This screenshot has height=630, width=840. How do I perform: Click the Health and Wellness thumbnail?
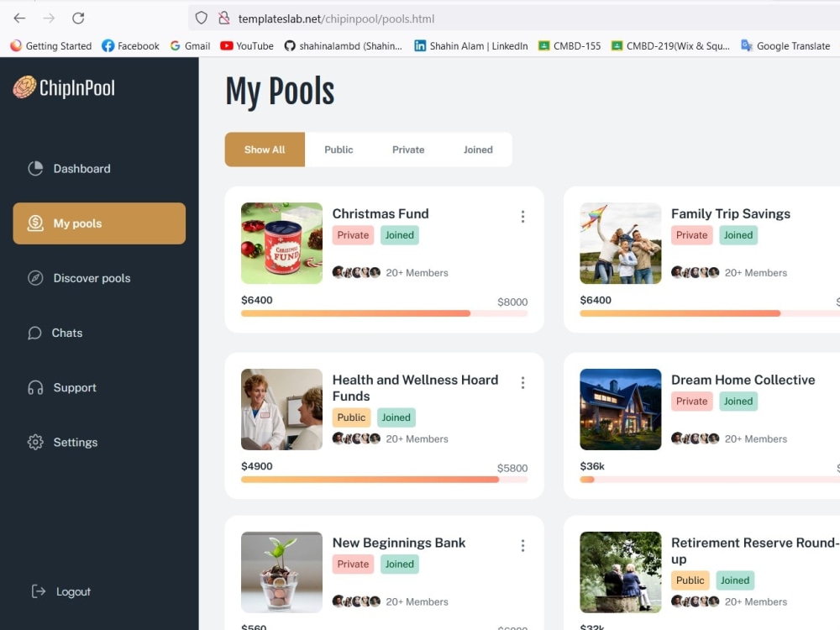(281, 409)
